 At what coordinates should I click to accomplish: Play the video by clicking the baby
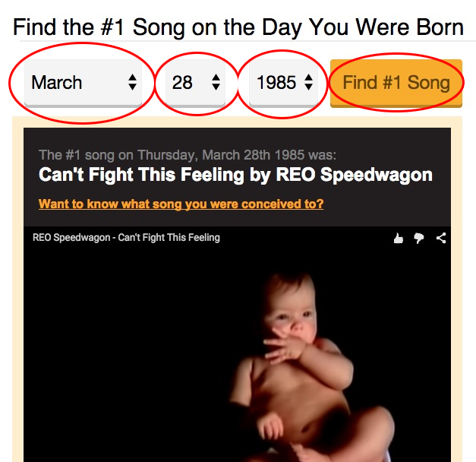(x=304, y=357)
